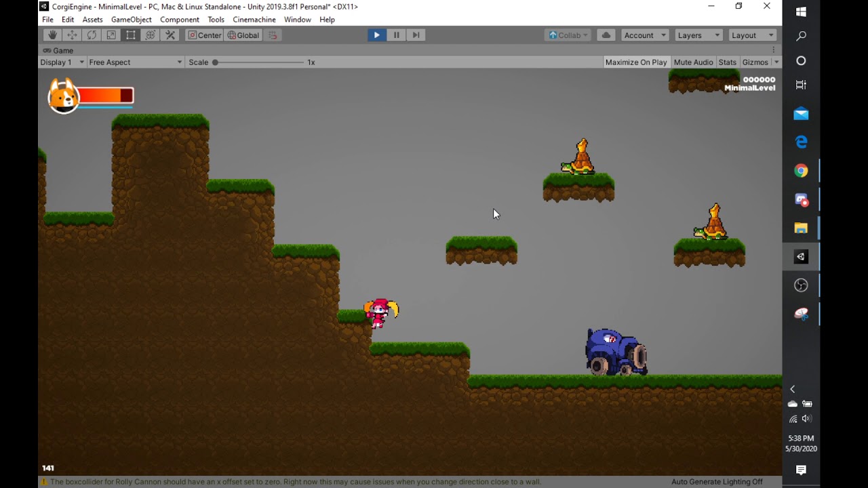Select the Rect Transform tool
Screen dimensions: 868x488
click(x=131, y=35)
